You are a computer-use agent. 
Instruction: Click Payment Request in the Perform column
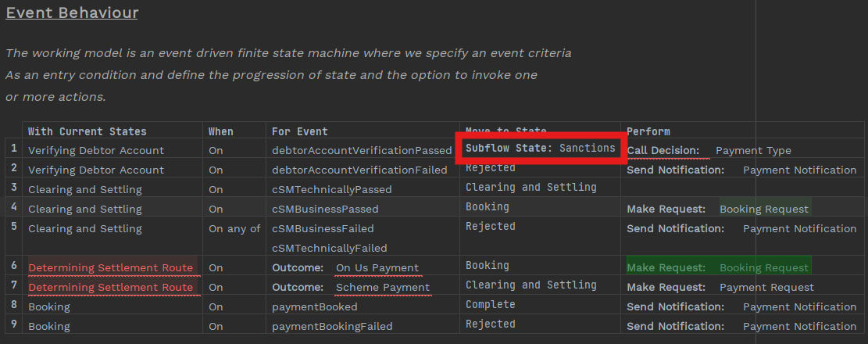coord(759,287)
